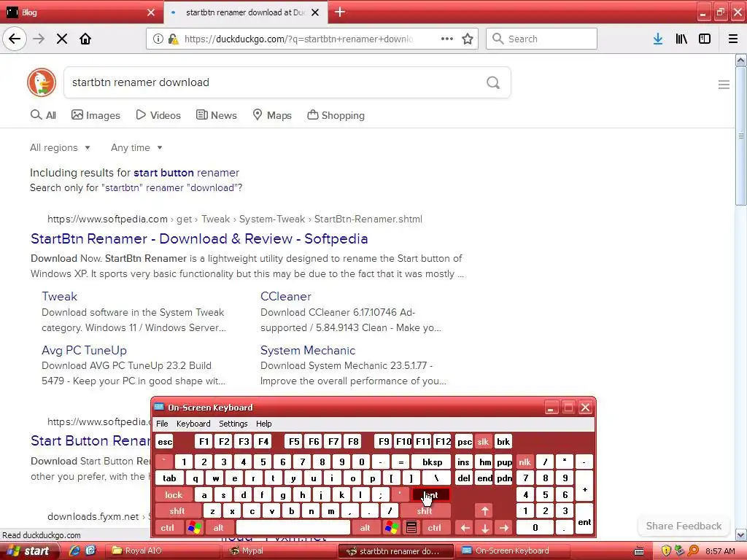Toggle the right ctrl key
Viewport: 747px width, 560px height.
click(435, 528)
